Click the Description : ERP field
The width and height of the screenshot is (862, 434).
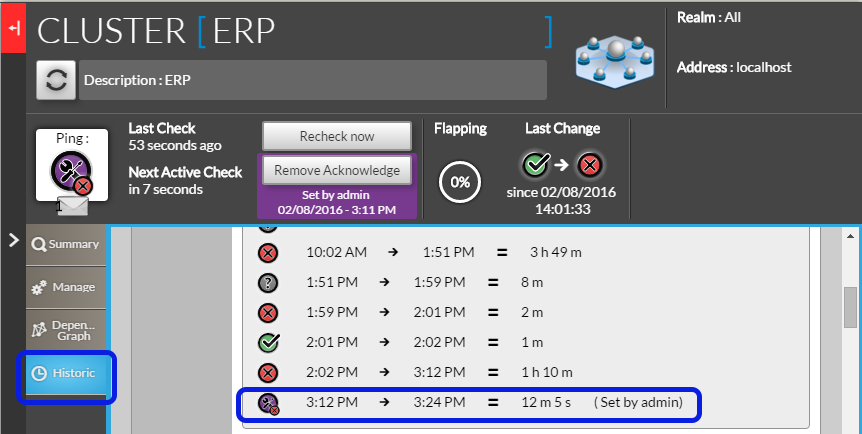312,80
